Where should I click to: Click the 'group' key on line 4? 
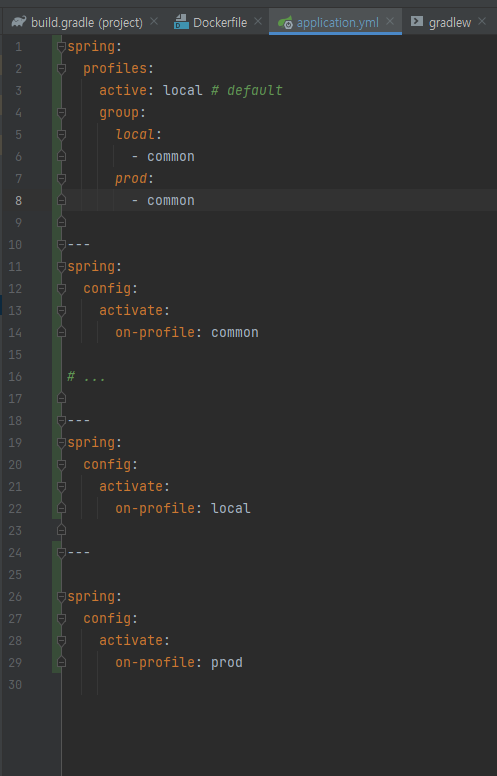(x=119, y=113)
